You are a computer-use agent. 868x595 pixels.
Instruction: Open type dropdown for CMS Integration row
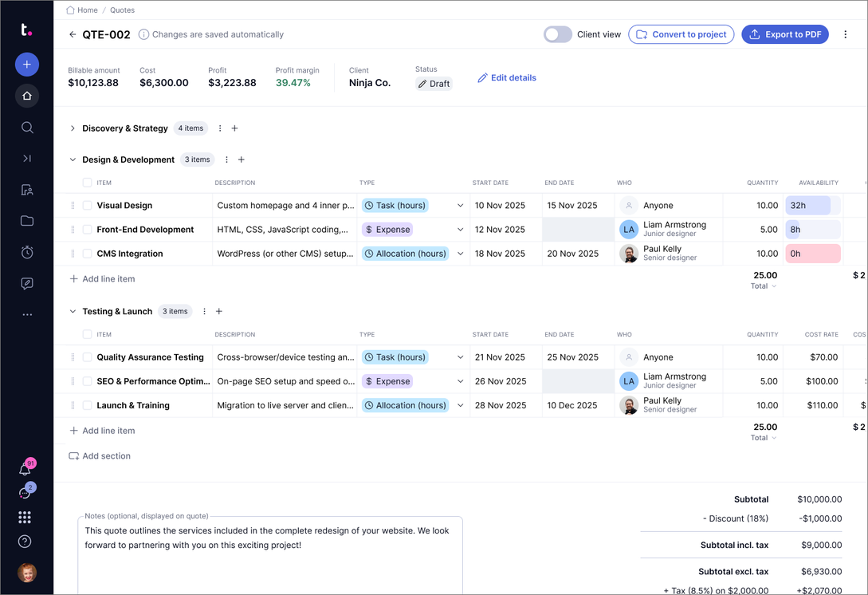tap(460, 254)
